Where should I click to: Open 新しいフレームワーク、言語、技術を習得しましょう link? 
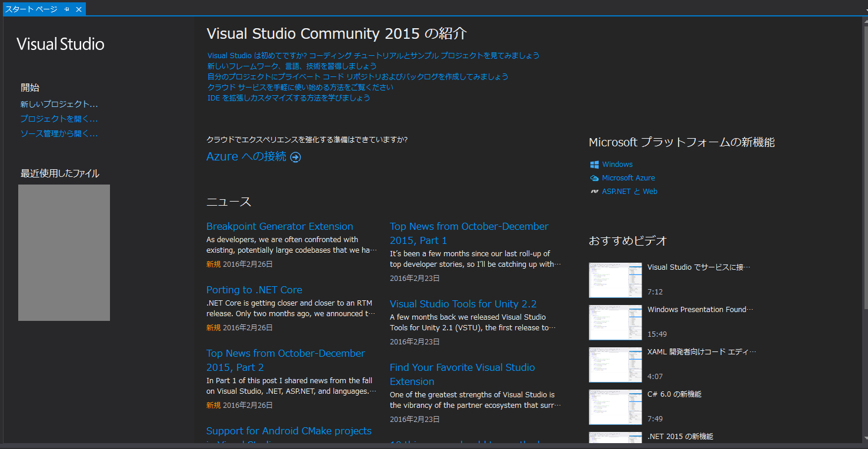click(292, 66)
